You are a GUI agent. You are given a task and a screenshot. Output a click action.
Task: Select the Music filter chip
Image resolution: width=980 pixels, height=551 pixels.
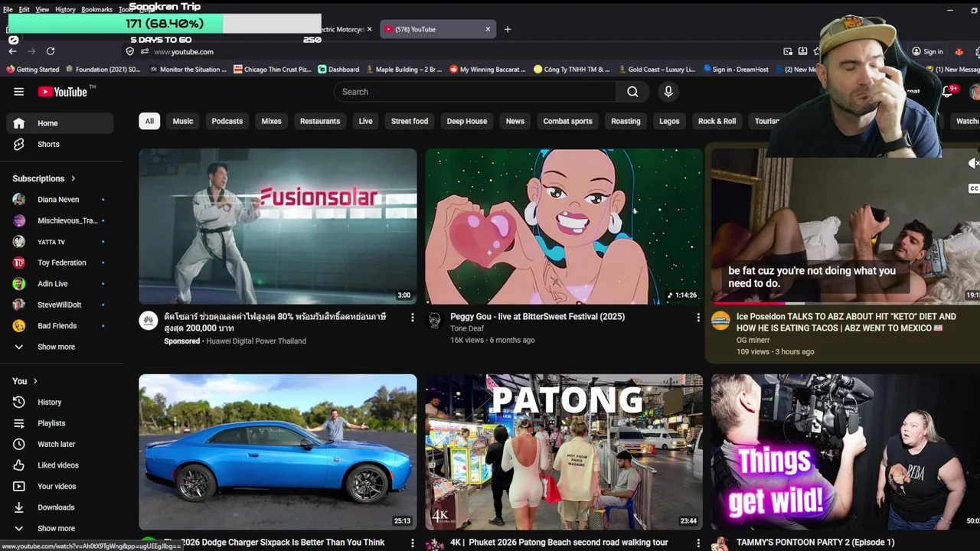183,121
